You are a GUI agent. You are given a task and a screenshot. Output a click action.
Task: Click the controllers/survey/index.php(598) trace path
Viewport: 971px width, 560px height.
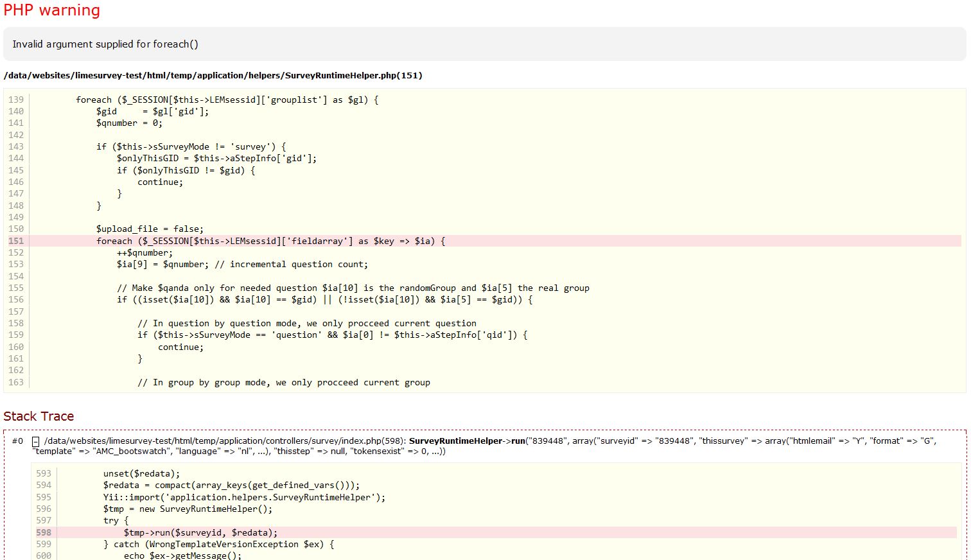tap(225, 441)
